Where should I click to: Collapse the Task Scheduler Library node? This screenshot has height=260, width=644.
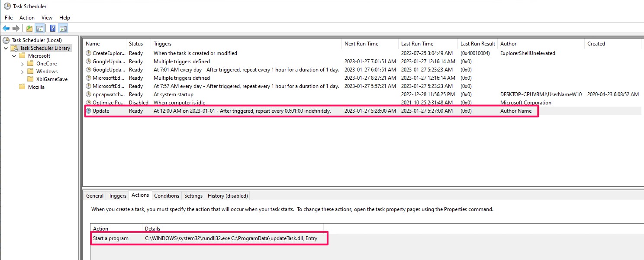[x=6, y=48]
